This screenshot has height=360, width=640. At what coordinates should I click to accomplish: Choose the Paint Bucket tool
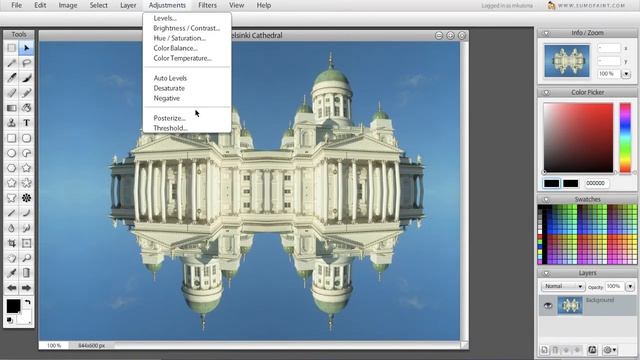(27, 108)
